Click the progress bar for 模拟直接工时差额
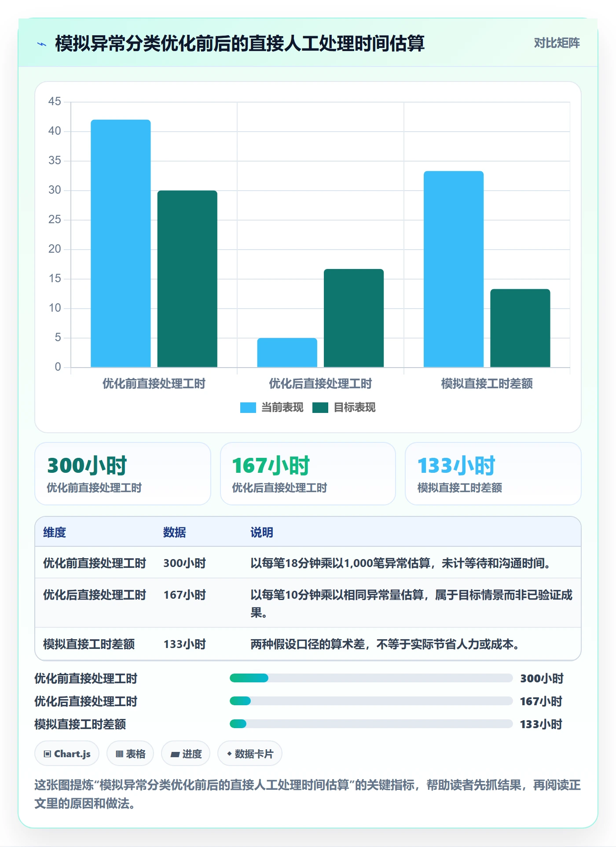Screen dimensions: 616x847 371,724
